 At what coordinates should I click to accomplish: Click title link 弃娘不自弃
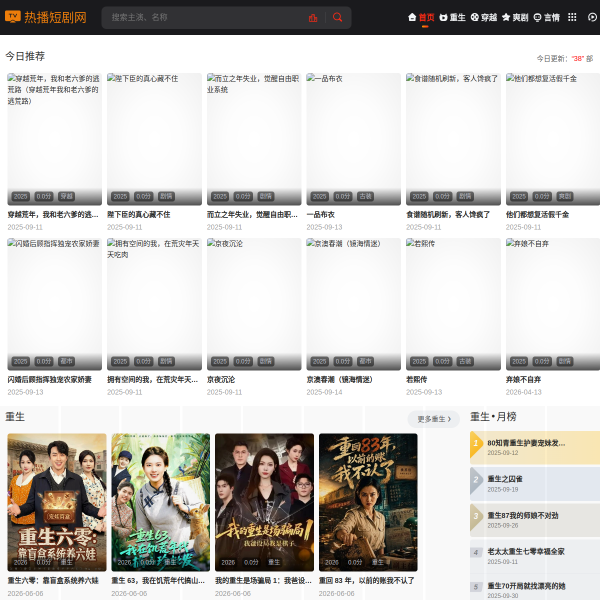tap(523, 380)
